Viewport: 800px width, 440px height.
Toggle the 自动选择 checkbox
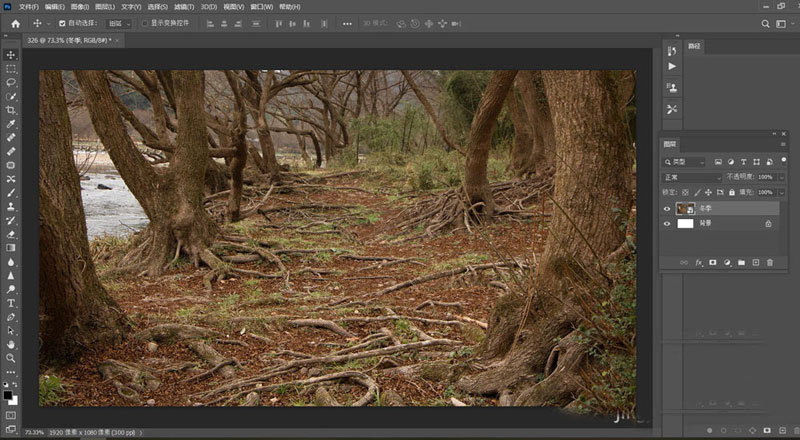pos(62,23)
